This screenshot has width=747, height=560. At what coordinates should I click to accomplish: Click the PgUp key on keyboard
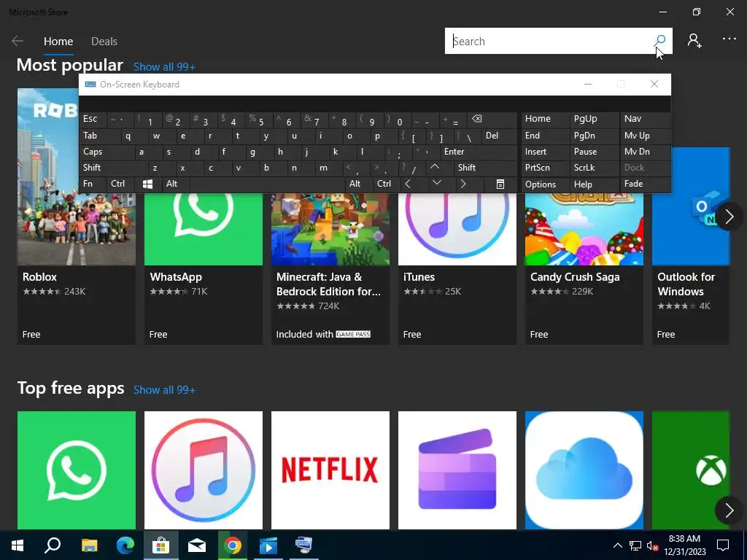point(594,119)
